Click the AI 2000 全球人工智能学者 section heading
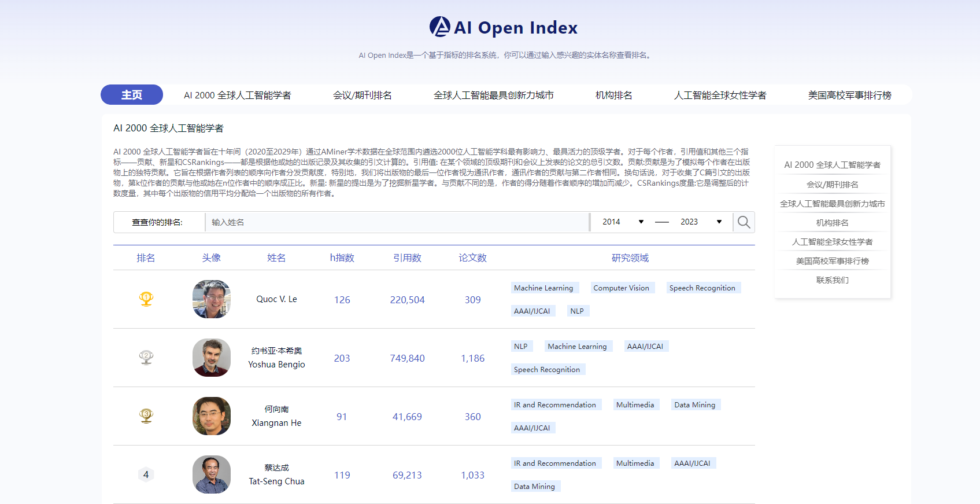 [168, 128]
